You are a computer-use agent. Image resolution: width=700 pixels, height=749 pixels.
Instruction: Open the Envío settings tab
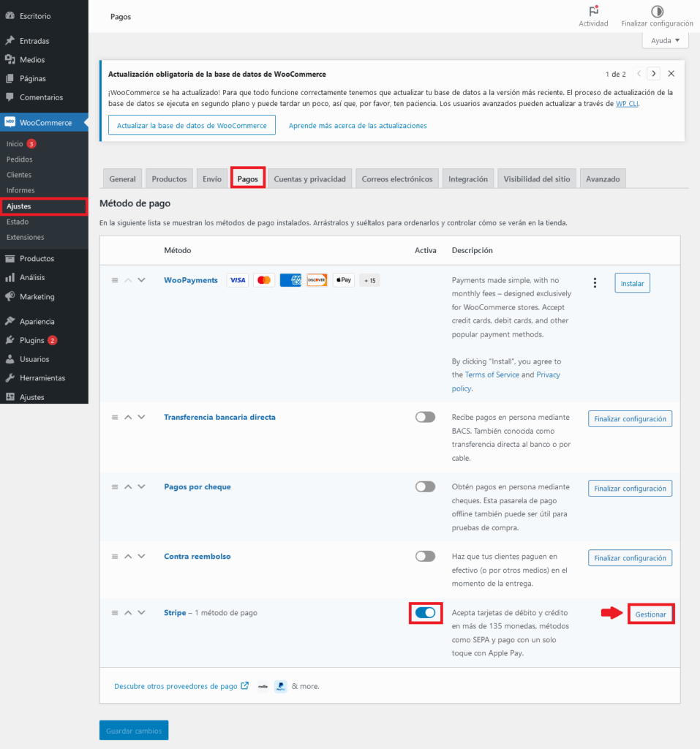click(211, 178)
